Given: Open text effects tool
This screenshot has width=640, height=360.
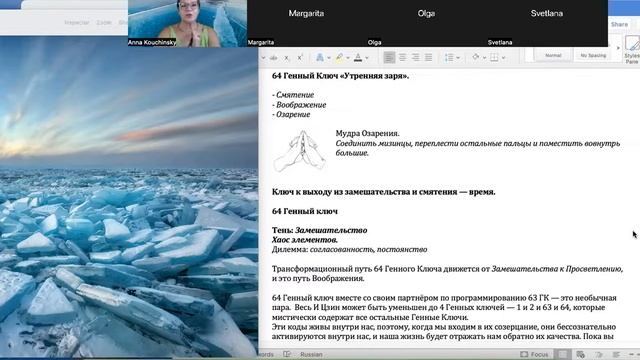Looking at the screenshot, I should tap(320, 58).
